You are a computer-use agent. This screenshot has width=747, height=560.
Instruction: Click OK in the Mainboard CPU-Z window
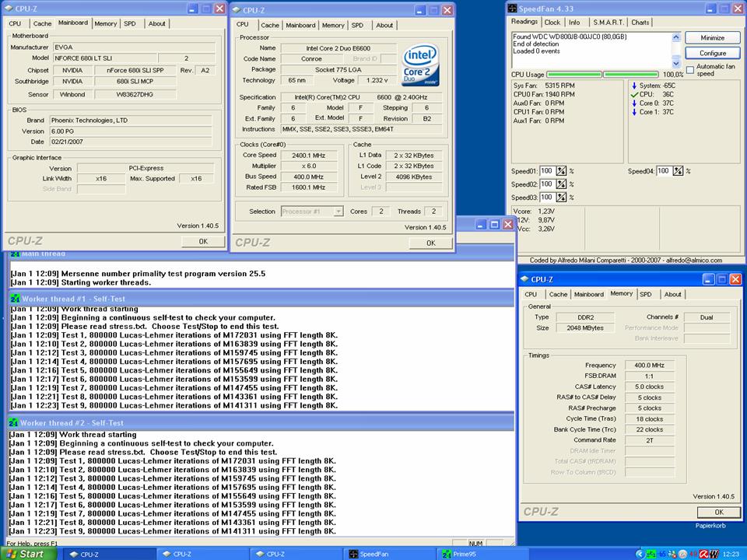coord(203,241)
